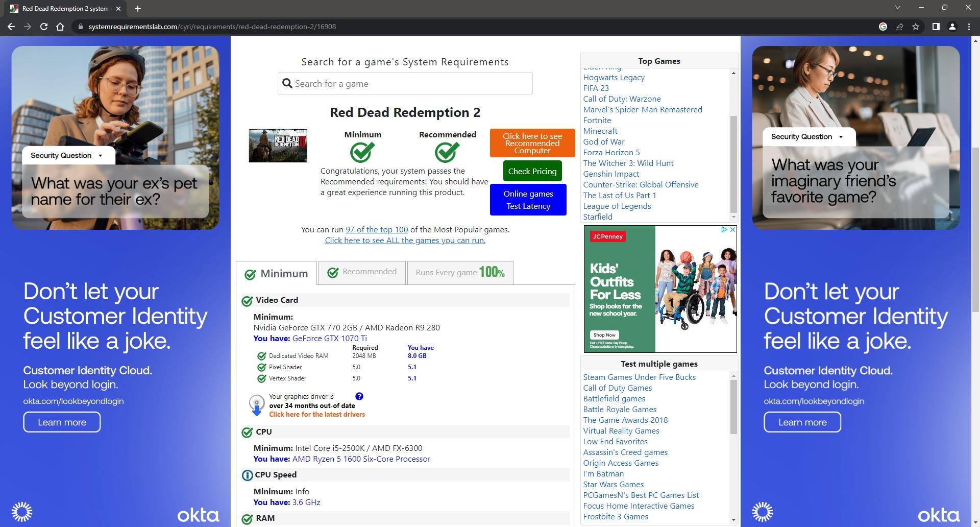The image size is (980, 527).
Task: Click the GeForce GTX 1070 Ti text
Action: click(x=330, y=339)
